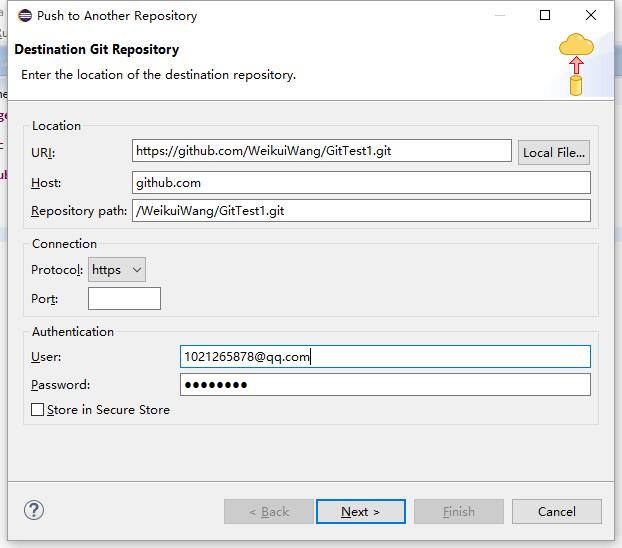
Task: Click into the Host field containing github.com
Action: point(361,182)
